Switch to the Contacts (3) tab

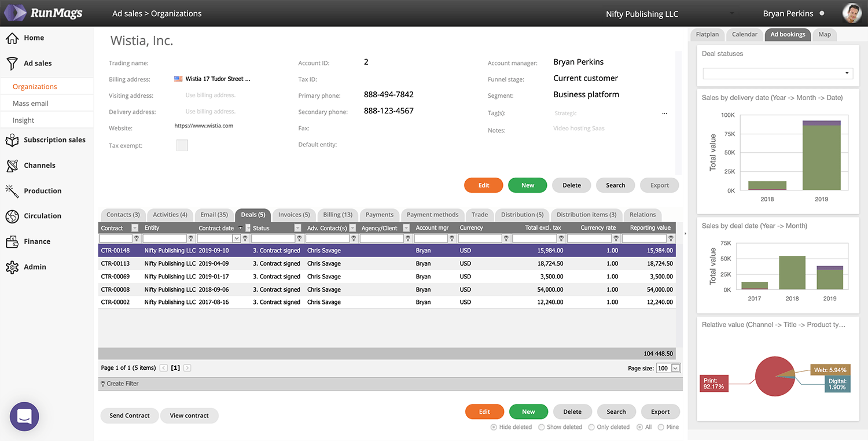click(123, 215)
